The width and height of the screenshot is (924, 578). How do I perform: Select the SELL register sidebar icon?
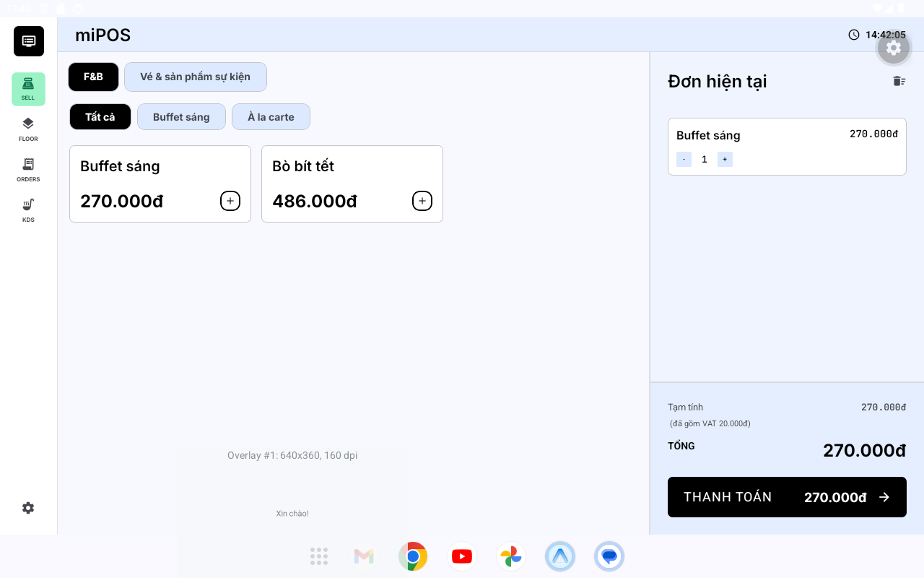(28, 89)
